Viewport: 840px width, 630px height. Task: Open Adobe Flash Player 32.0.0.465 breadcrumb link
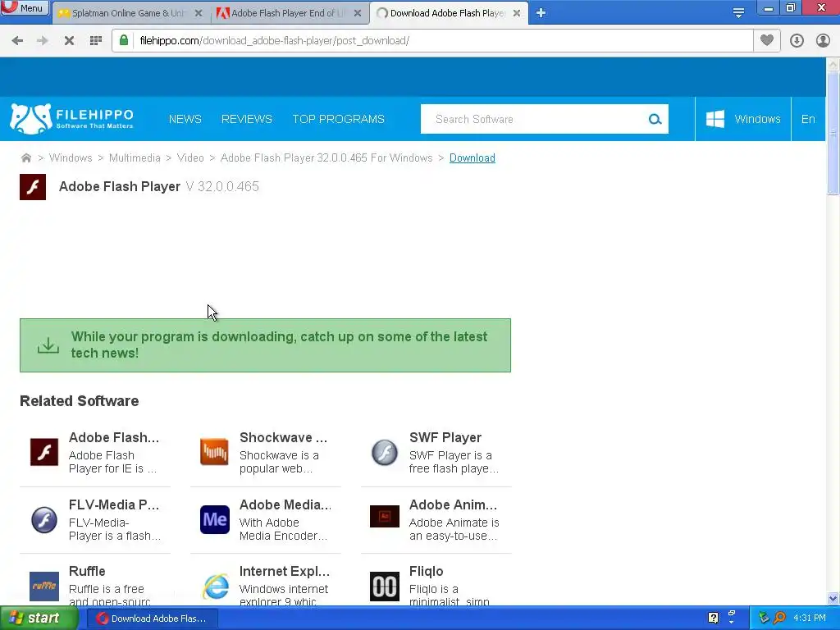pos(326,158)
